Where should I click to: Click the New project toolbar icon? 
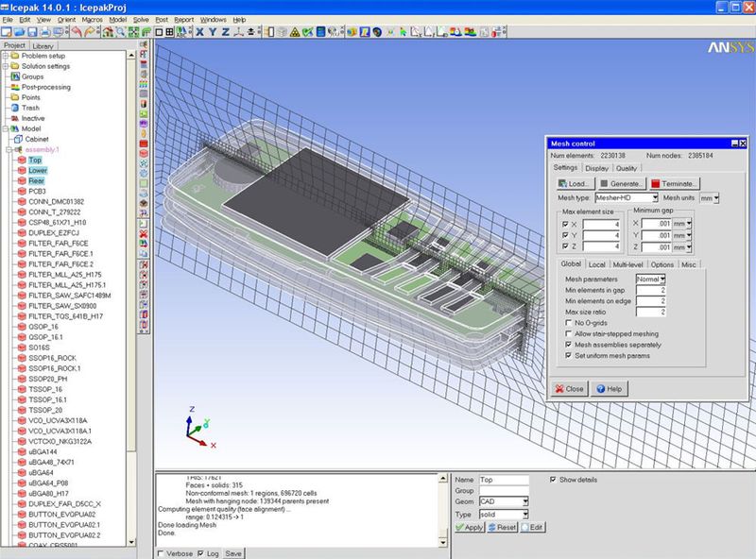tap(8, 31)
